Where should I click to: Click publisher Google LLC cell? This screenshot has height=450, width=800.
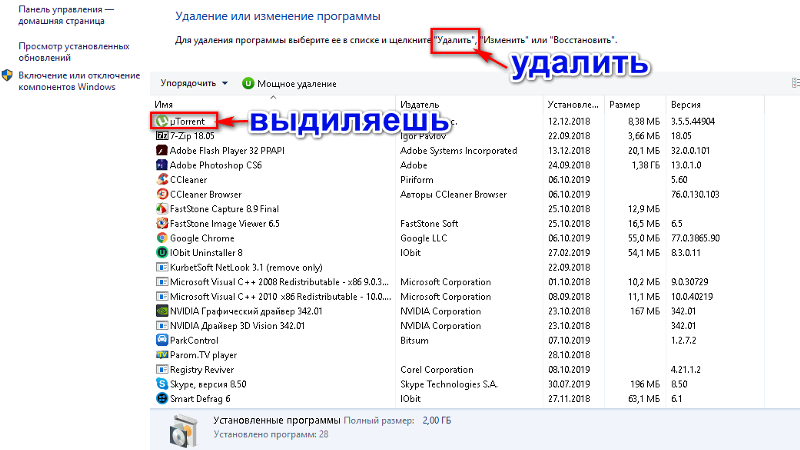click(423, 238)
